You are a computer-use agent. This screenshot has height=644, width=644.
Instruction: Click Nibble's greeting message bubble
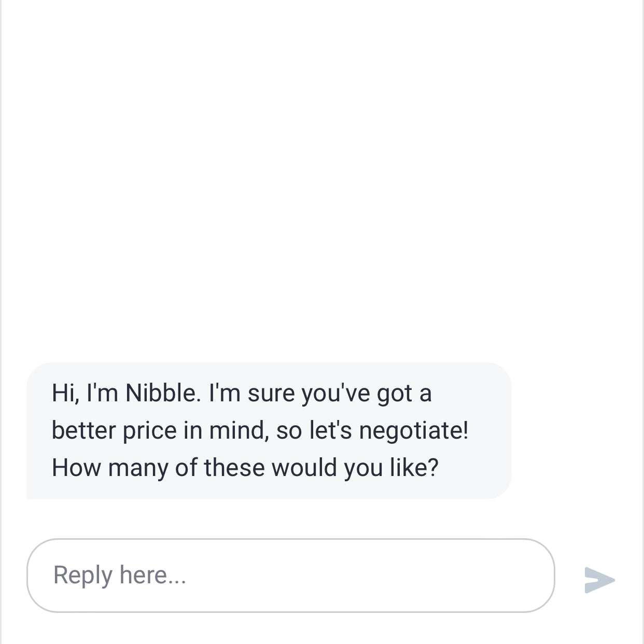click(x=269, y=430)
